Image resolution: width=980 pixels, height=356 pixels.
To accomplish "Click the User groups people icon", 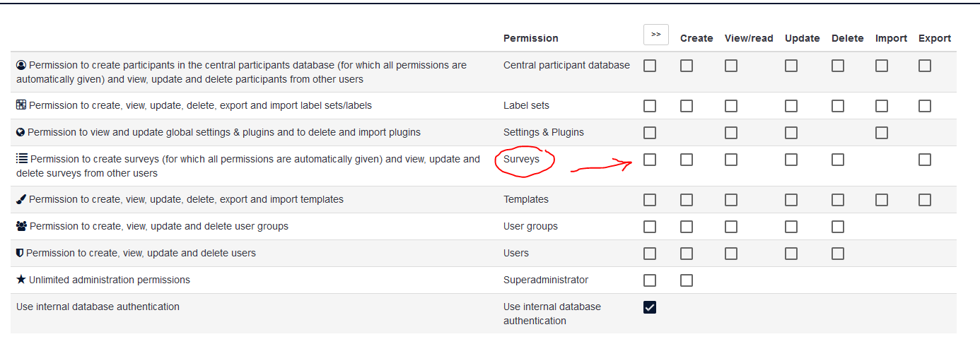I will coord(21,227).
